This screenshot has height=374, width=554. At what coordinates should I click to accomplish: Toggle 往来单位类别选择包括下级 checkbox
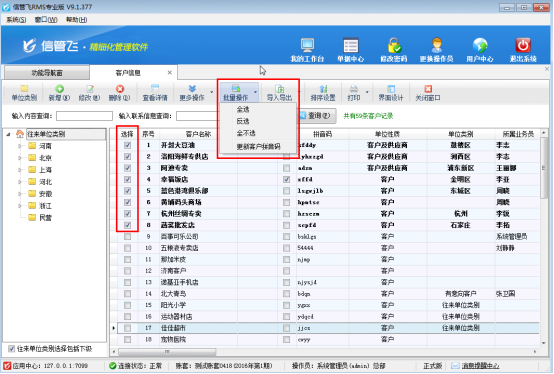point(11,349)
